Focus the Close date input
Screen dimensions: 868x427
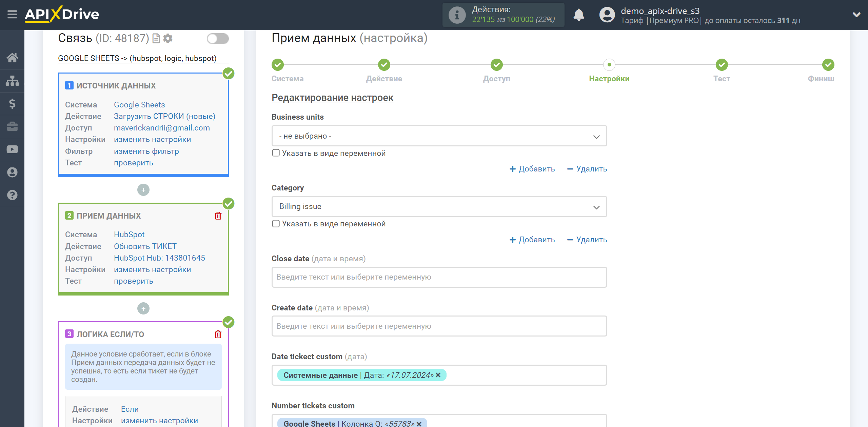pos(439,277)
